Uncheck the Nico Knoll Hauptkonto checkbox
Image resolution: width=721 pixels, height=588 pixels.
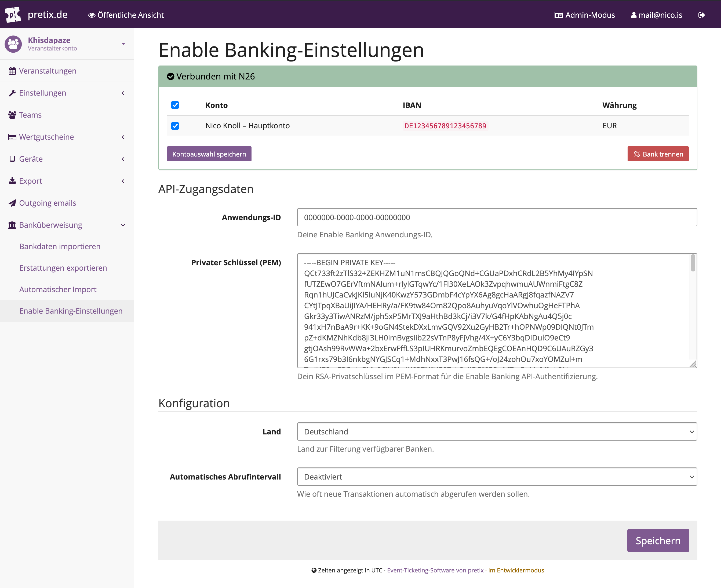pos(175,126)
